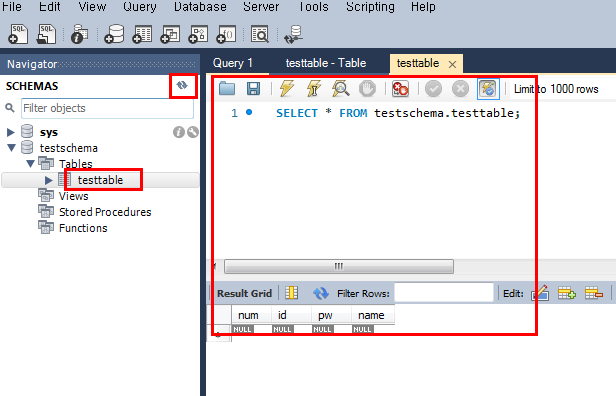Open the Scripting menu

click(x=370, y=7)
